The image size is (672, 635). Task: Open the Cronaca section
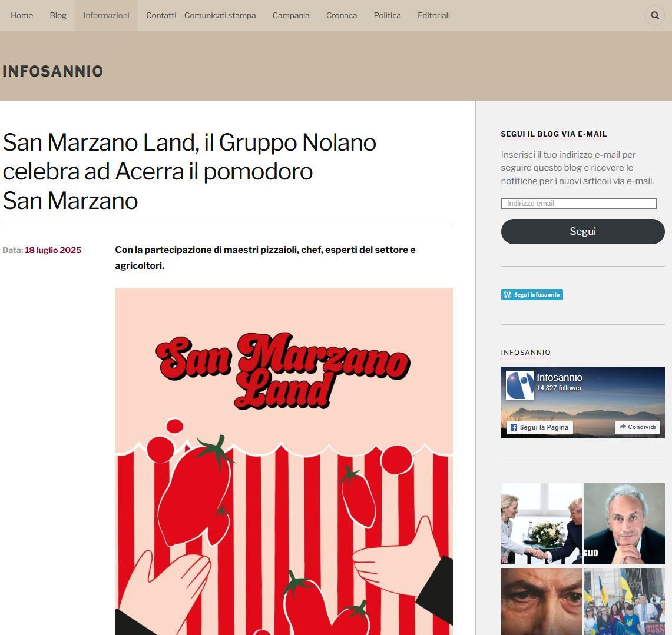[342, 15]
